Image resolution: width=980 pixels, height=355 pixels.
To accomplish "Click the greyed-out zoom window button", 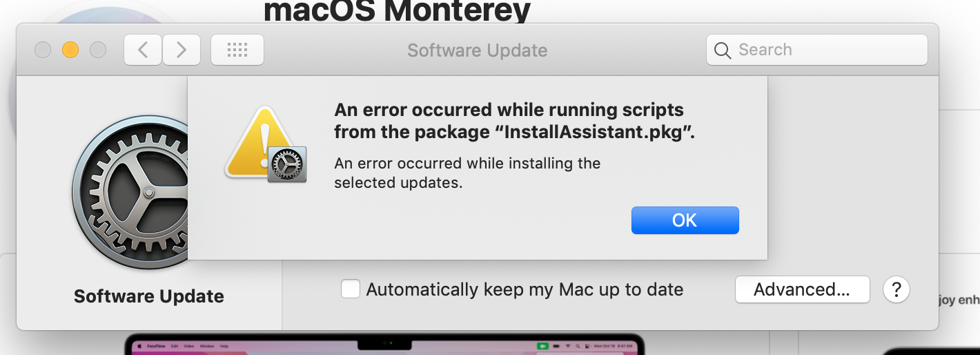I will [x=98, y=50].
